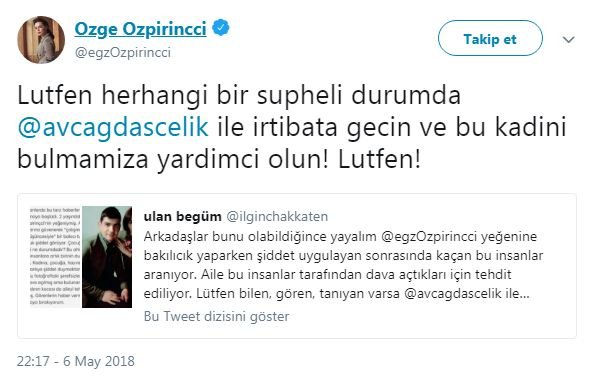Image resolution: width=598 pixels, height=382 pixels.
Task: Open the @avcagdascelik mention in the tweet
Action: (x=113, y=127)
